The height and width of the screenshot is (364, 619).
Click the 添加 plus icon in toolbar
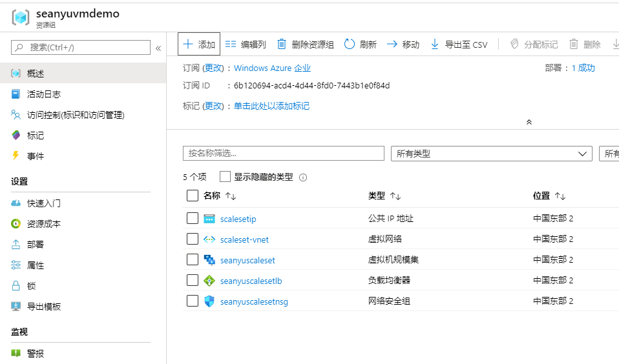(x=188, y=45)
